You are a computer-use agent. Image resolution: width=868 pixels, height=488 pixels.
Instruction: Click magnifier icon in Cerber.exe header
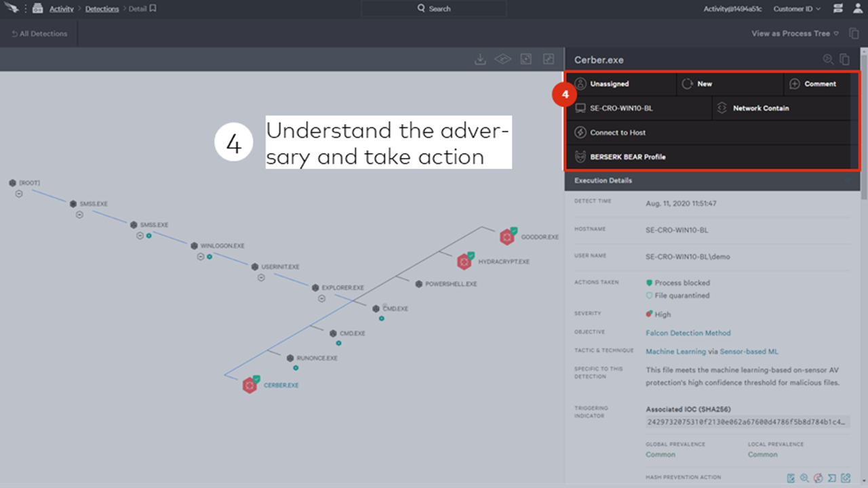pyautogui.click(x=828, y=60)
